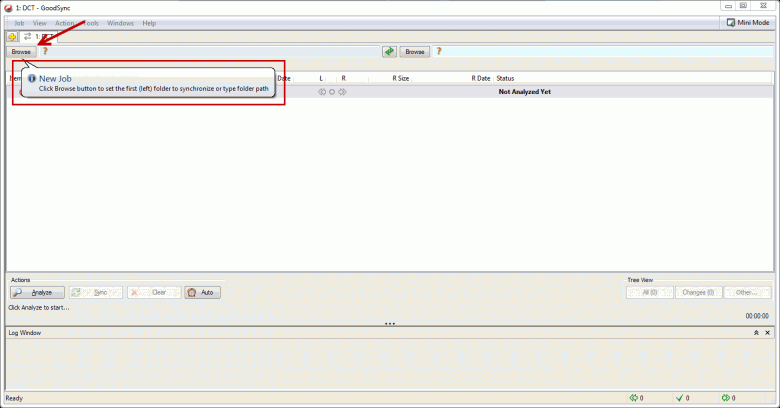Click the three-dot splitter handle above Log Window
The height and width of the screenshot is (408, 780).
390,324
